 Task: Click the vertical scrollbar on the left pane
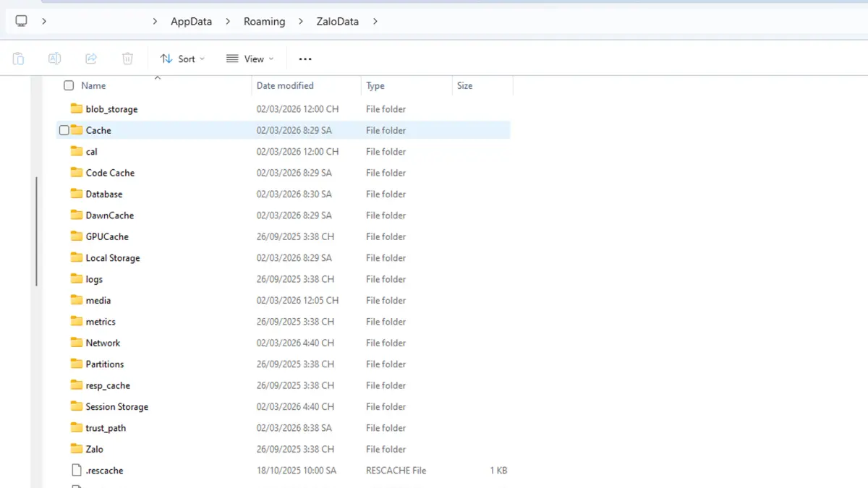coord(36,231)
